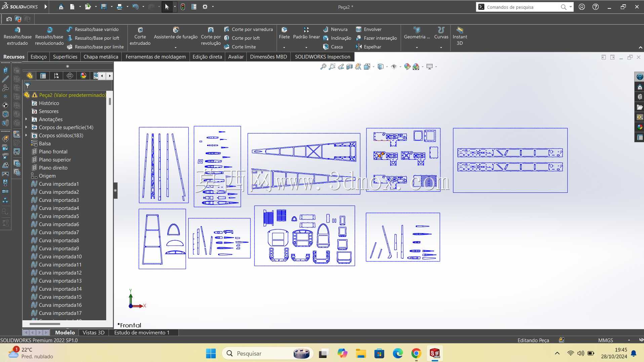Open the Avaliar tab
The width and height of the screenshot is (644, 362).
coord(236,57)
